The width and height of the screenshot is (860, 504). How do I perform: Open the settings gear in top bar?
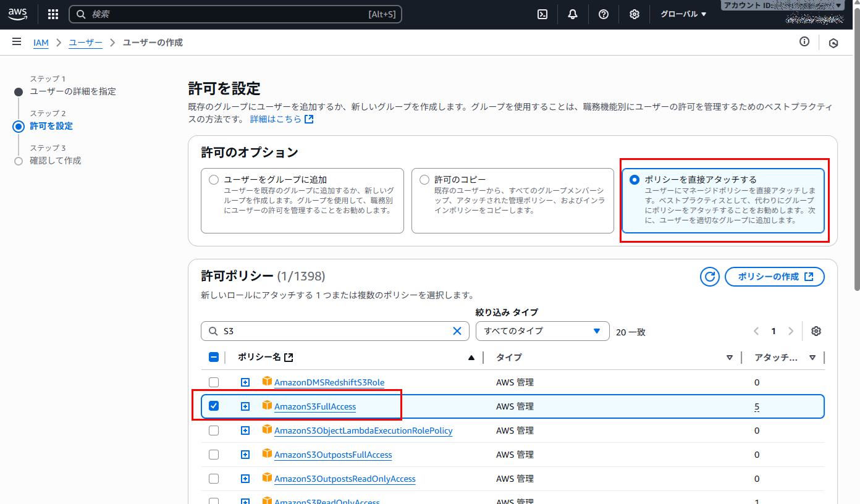point(634,14)
